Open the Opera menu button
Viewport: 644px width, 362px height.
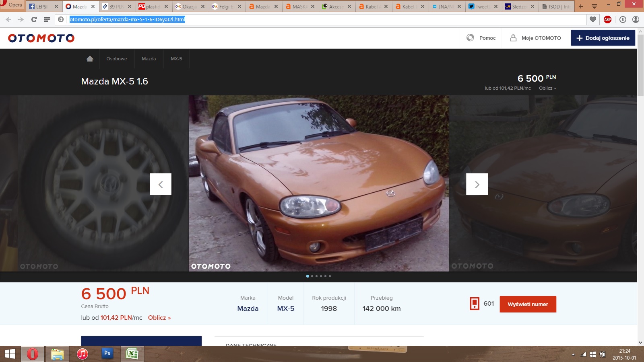(12, 5)
